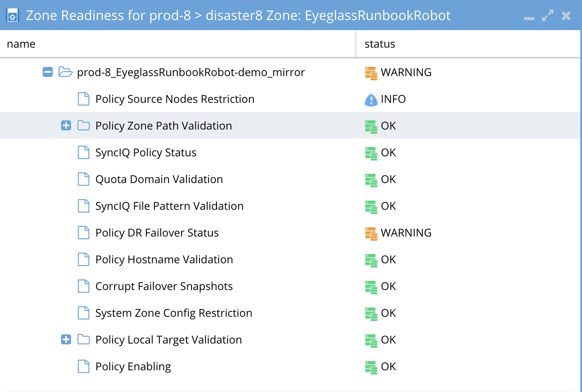This screenshot has width=582, height=392.
Task: Expand the Policy Local Target Validation node
Action: [x=66, y=339]
